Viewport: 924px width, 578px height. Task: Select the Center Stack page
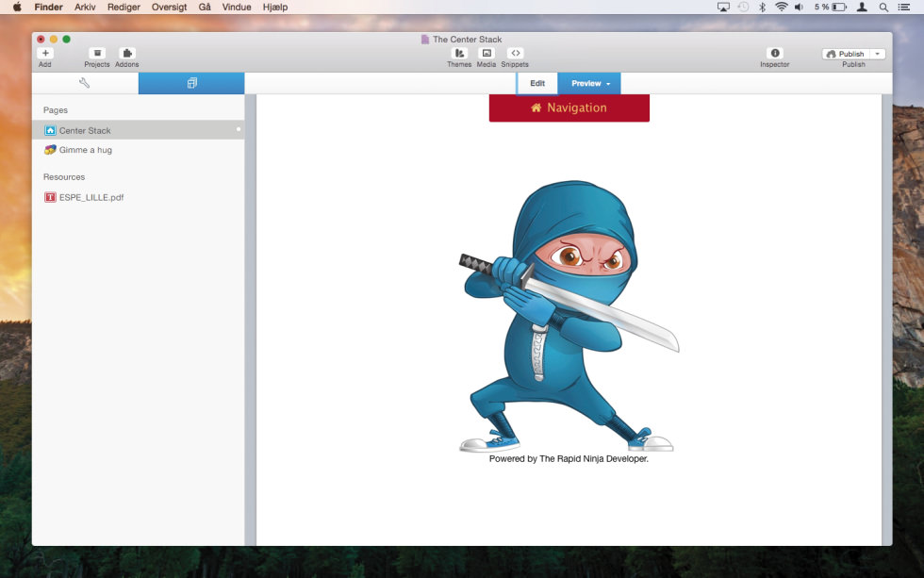pos(138,130)
